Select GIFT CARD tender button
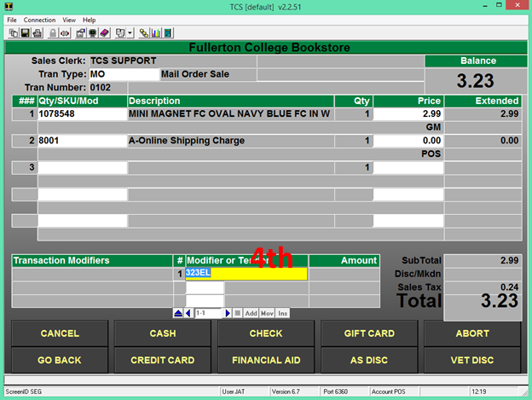This screenshot has width=532, height=400. click(369, 333)
